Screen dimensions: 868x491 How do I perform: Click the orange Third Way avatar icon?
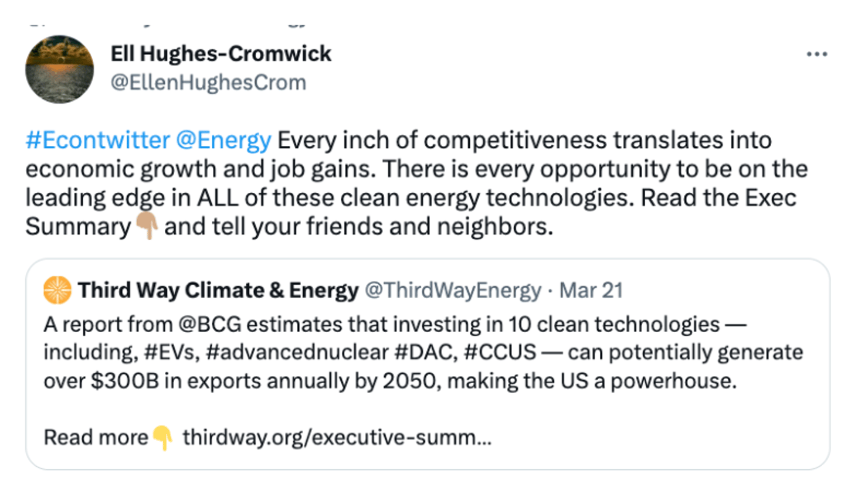pyautogui.click(x=57, y=290)
